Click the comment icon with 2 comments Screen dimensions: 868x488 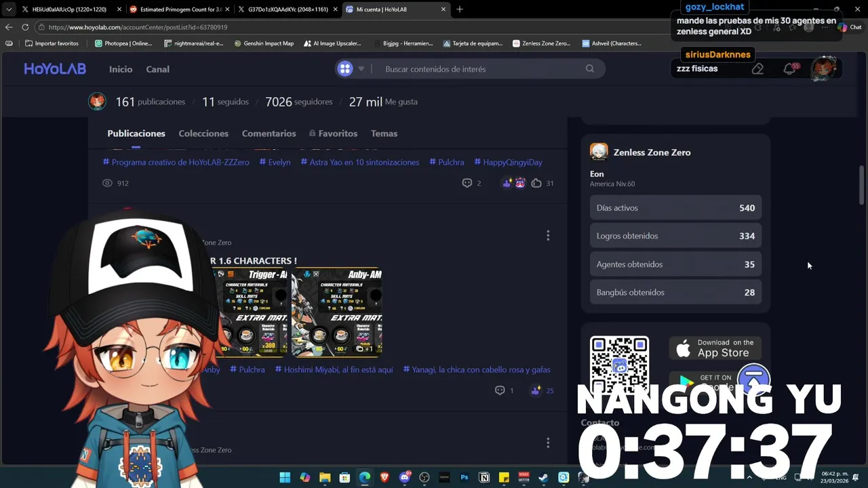coord(467,183)
